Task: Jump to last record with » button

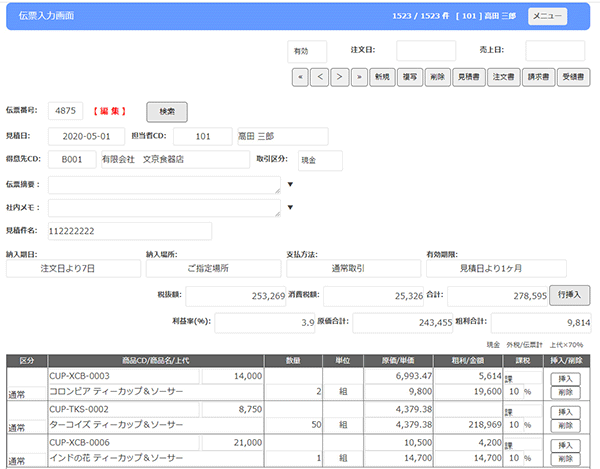Action: tap(359, 77)
